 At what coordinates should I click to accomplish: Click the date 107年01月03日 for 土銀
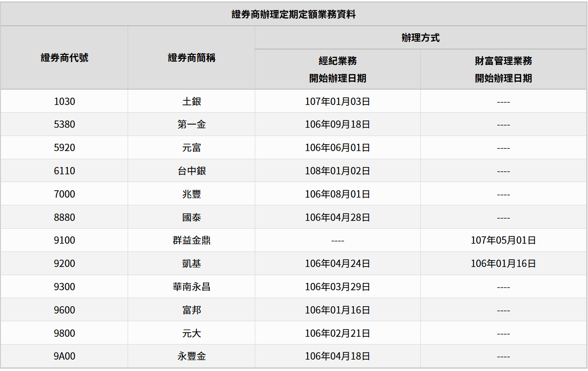click(337, 101)
